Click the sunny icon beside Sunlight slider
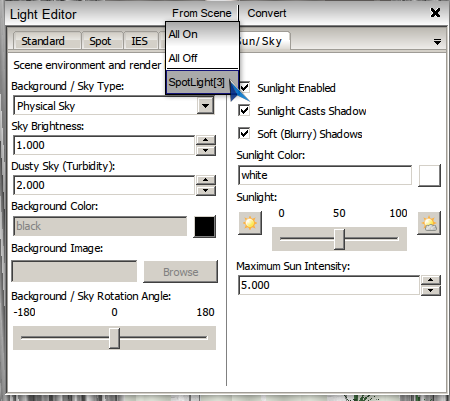The height and width of the screenshot is (401, 450). pyautogui.click(x=250, y=223)
